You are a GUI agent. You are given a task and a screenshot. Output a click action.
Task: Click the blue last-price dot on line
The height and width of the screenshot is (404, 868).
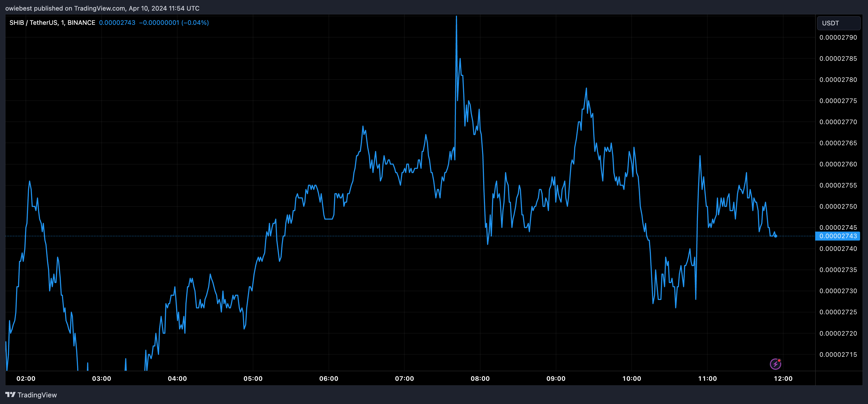click(x=776, y=236)
